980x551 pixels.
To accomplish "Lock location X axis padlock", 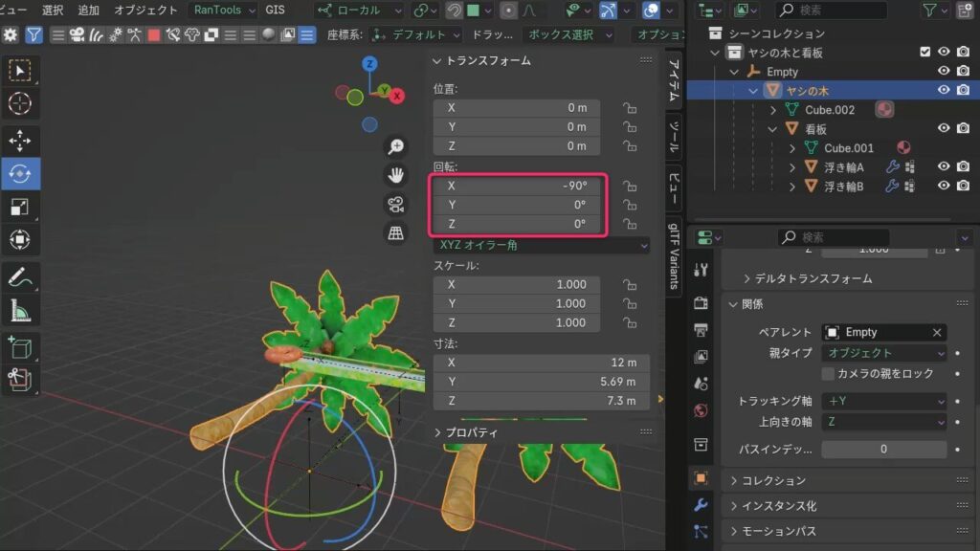I will click(x=630, y=108).
